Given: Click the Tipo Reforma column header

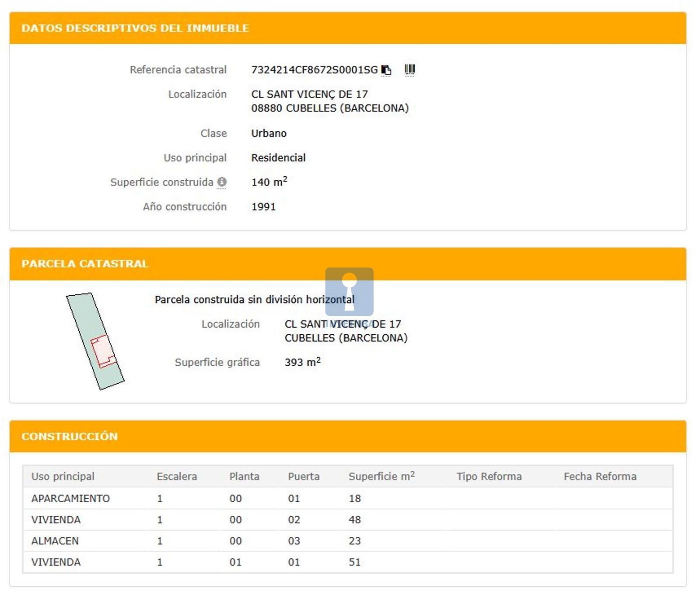Looking at the screenshot, I should tap(489, 476).
